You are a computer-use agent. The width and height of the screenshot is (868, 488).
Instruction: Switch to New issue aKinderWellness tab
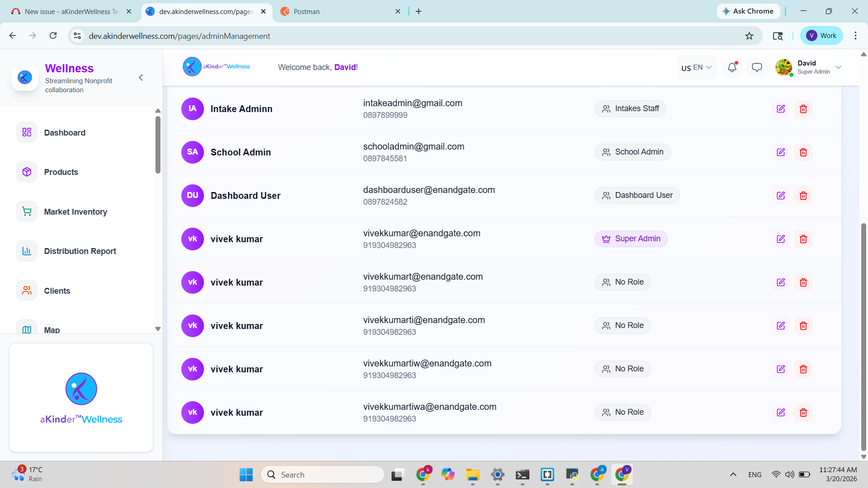coord(71,11)
